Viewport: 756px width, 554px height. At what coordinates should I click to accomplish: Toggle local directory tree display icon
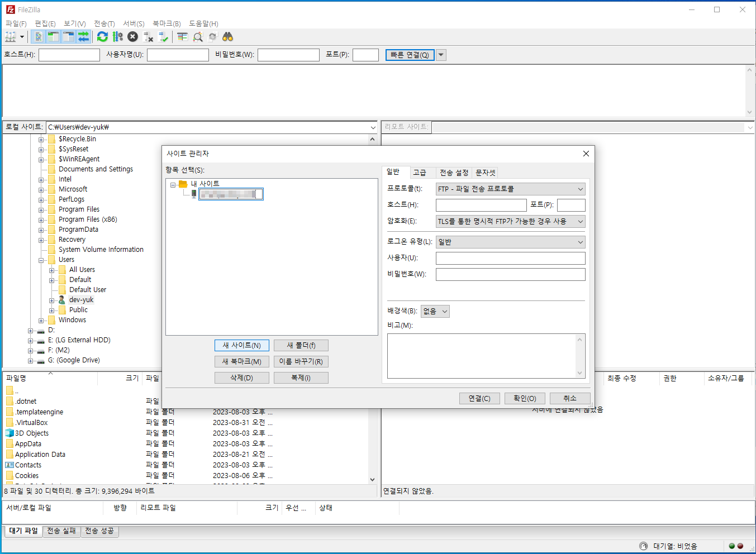pos(53,37)
